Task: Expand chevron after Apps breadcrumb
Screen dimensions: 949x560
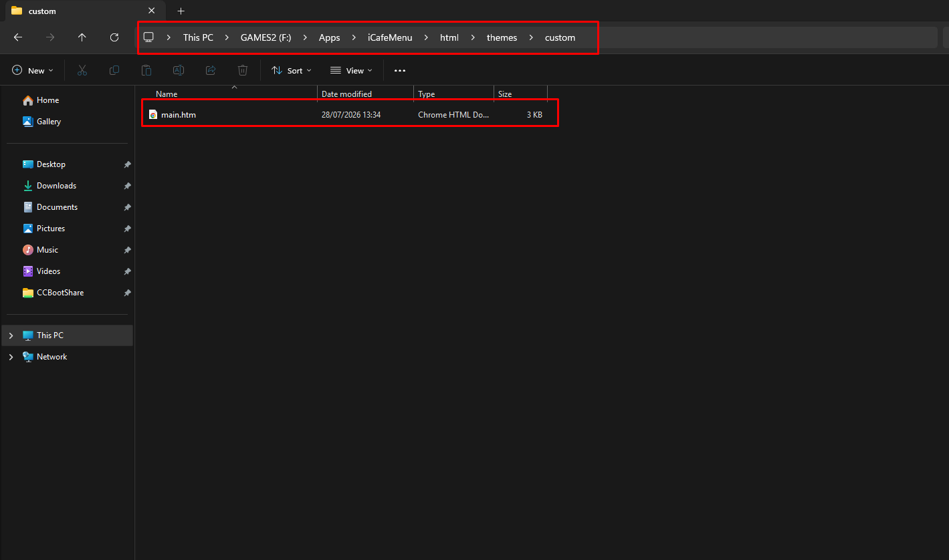Action: (354, 37)
